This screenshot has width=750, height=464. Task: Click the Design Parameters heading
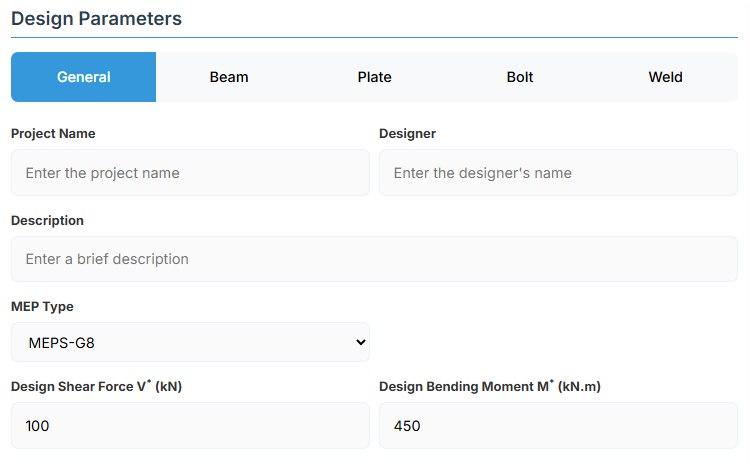(x=96, y=18)
